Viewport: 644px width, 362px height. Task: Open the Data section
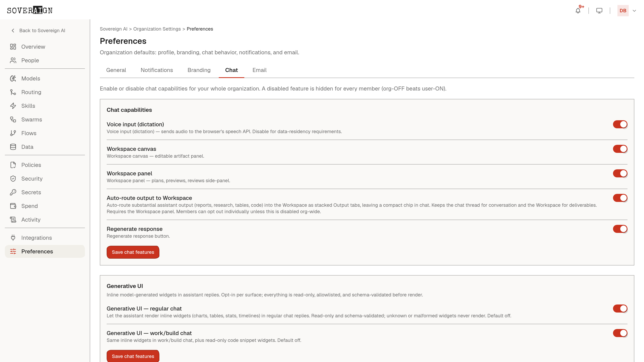45,147
